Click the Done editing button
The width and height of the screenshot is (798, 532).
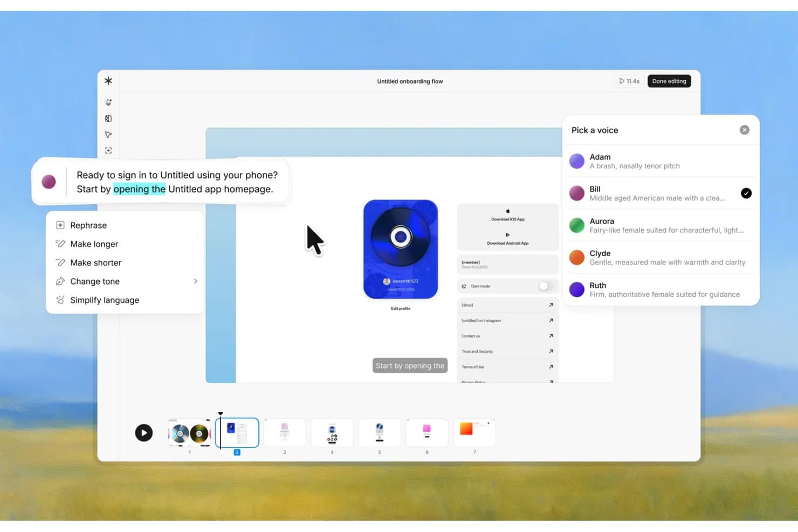pyautogui.click(x=669, y=81)
